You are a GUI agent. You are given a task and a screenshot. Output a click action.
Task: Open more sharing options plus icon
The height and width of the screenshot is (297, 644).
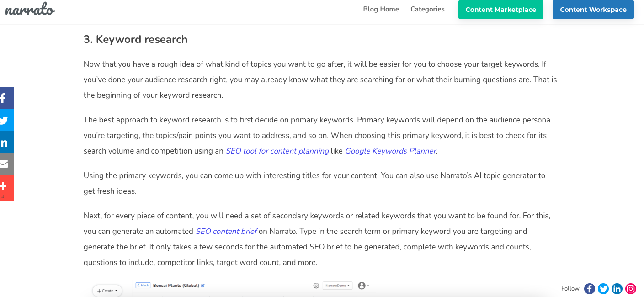(5, 186)
